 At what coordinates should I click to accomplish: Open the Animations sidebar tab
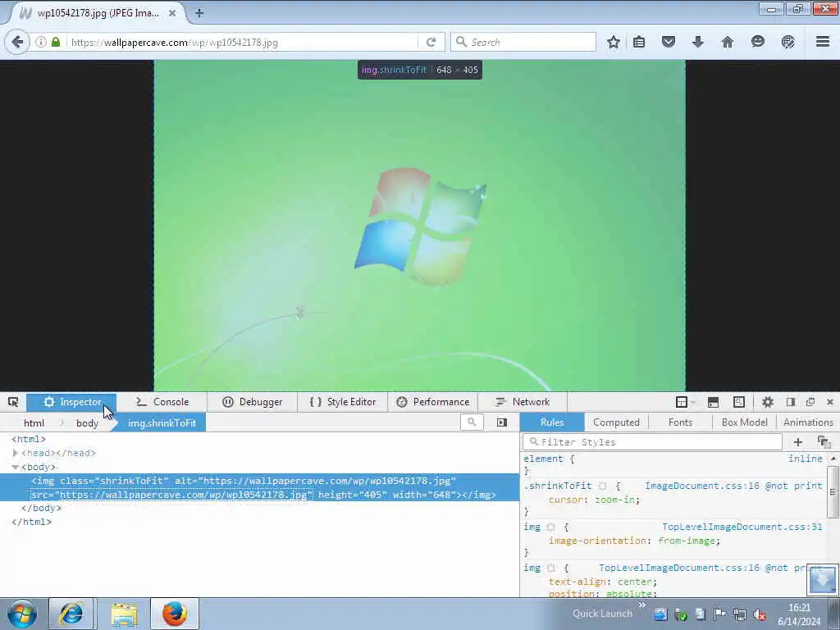[x=808, y=422]
